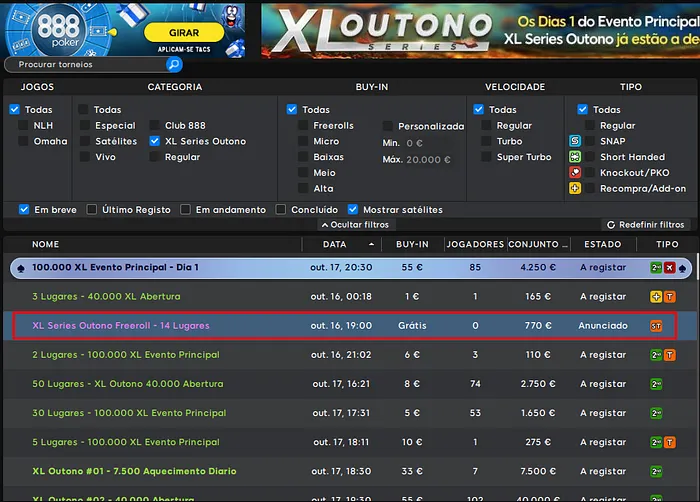Click green icon in 30 Lugares row
The height and width of the screenshot is (502, 700).
tap(656, 413)
